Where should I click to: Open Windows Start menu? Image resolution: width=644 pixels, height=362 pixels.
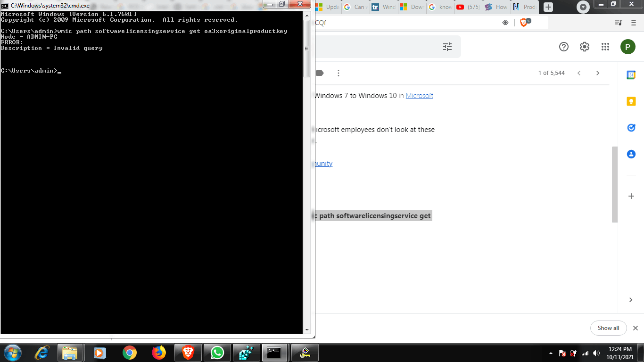pyautogui.click(x=12, y=353)
